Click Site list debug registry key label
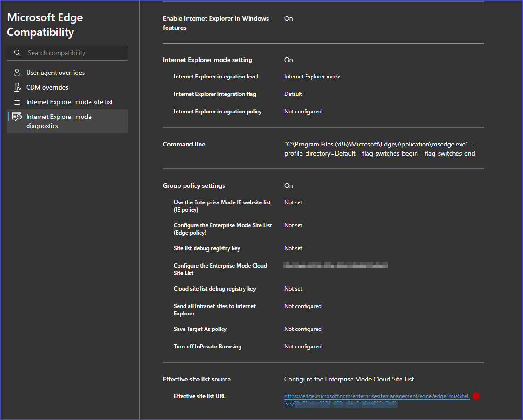The height and width of the screenshot is (420, 523). (x=207, y=248)
